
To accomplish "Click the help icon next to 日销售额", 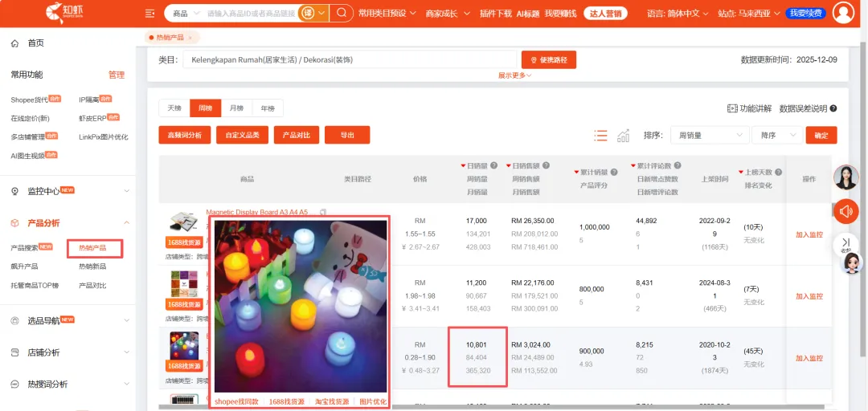I will 546,165.
